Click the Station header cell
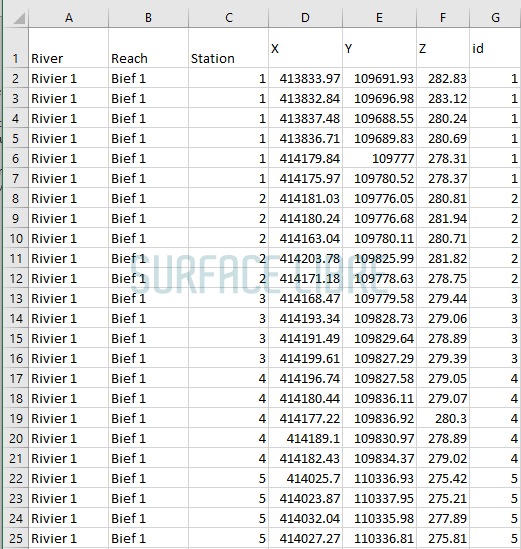 coord(229,48)
